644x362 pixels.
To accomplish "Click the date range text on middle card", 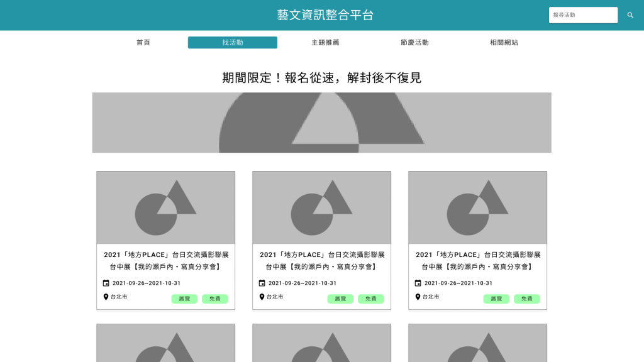I will (x=303, y=283).
